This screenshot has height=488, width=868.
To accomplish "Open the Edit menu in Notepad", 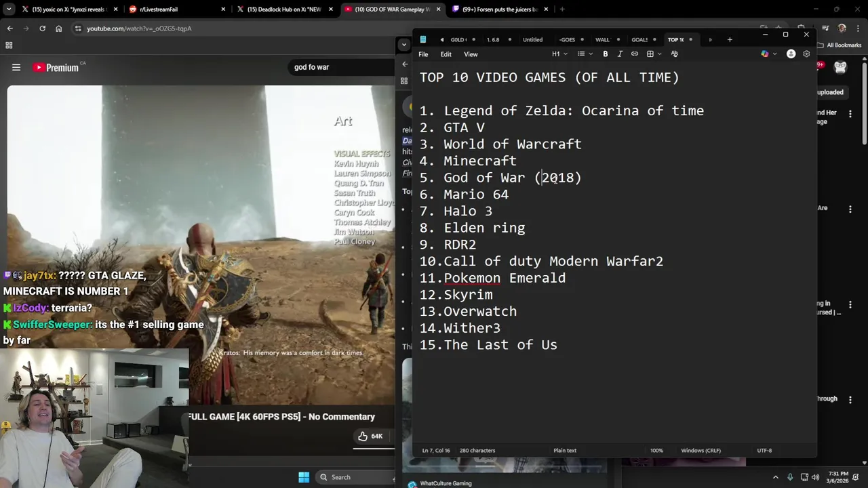I will [x=446, y=54].
